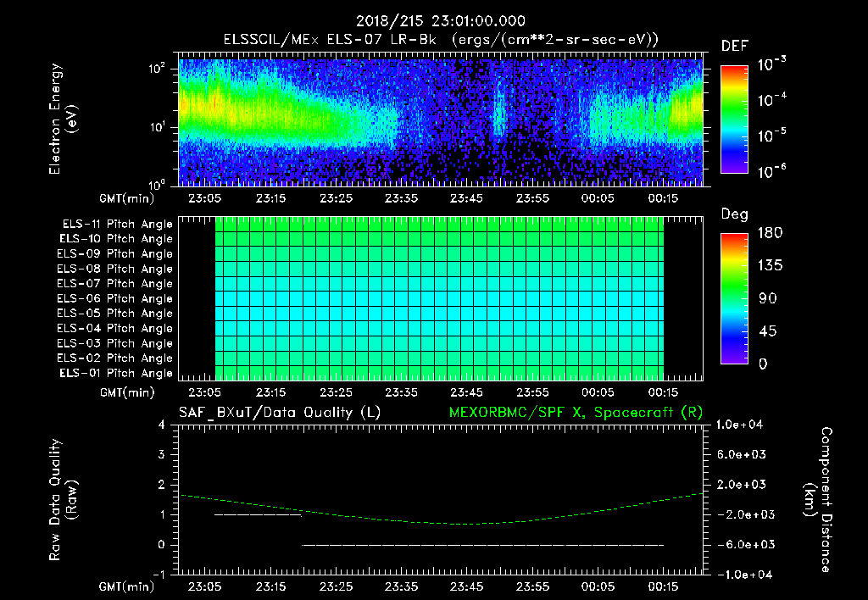Click the Deg pitch angle color bar
This screenshot has height=600, width=868.
[734, 298]
